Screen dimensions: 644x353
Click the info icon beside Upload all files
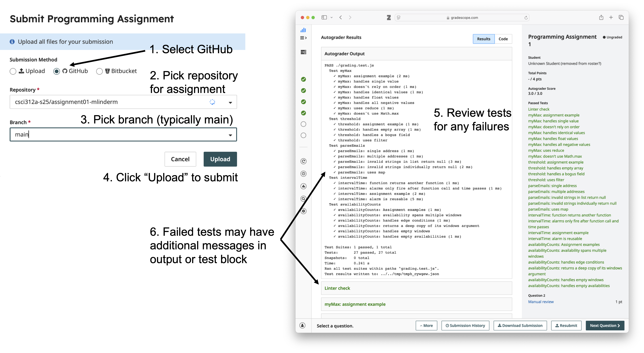tap(12, 41)
